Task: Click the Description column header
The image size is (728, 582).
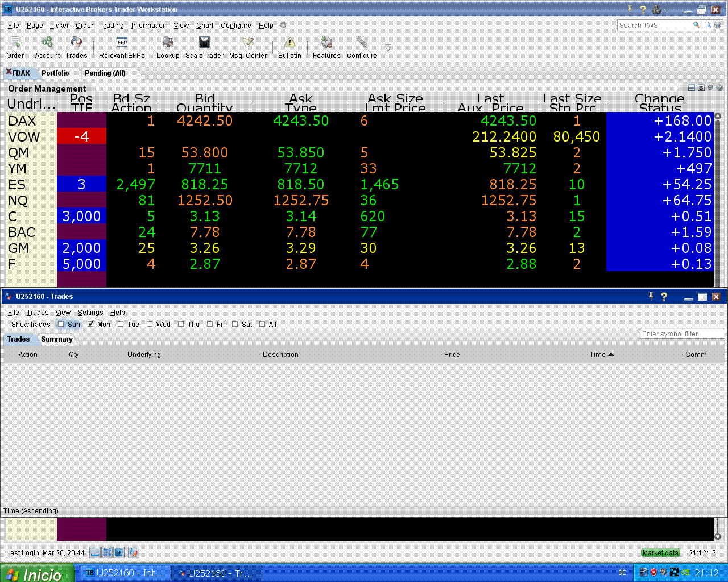Action: pyautogui.click(x=280, y=354)
